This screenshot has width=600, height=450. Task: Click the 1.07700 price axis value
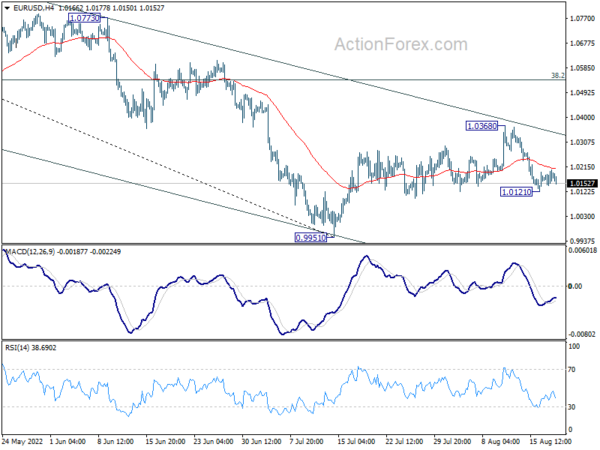tap(582, 18)
